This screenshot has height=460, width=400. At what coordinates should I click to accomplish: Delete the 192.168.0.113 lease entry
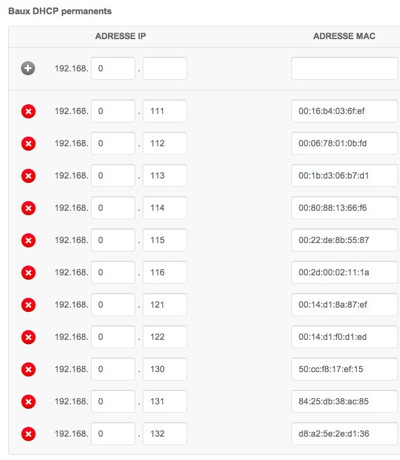pos(28,176)
